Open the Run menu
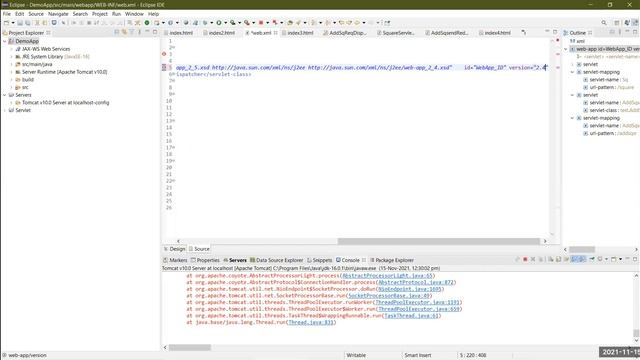 [116, 14]
